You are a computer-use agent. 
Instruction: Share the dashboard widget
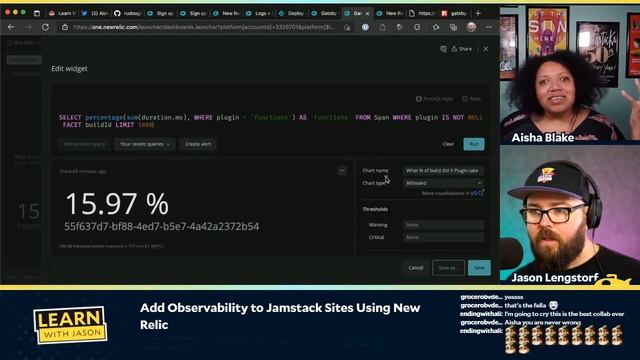pos(462,49)
